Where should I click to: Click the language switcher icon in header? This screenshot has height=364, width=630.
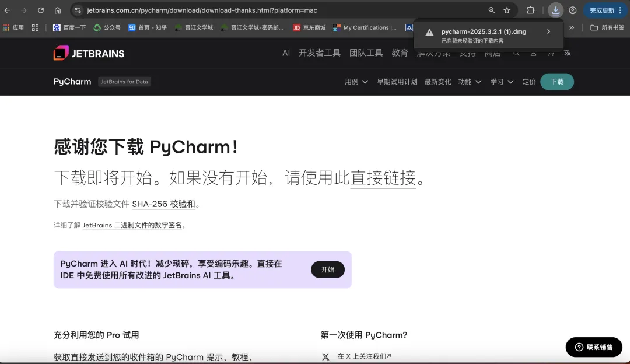click(x=568, y=53)
